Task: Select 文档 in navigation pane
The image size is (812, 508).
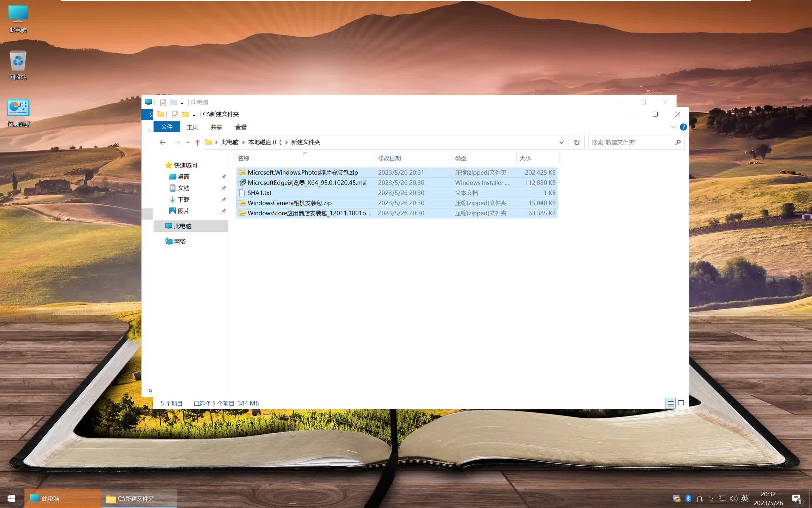Action: (183, 188)
